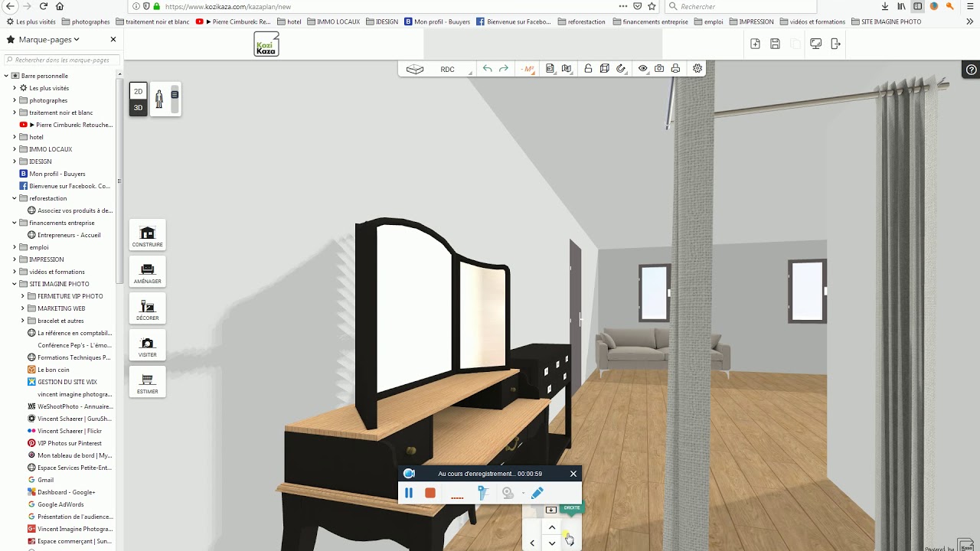This screenshot has height=551, width=980.
Task: Close the Marque-pages sidebar
Action: pos(113,39)
